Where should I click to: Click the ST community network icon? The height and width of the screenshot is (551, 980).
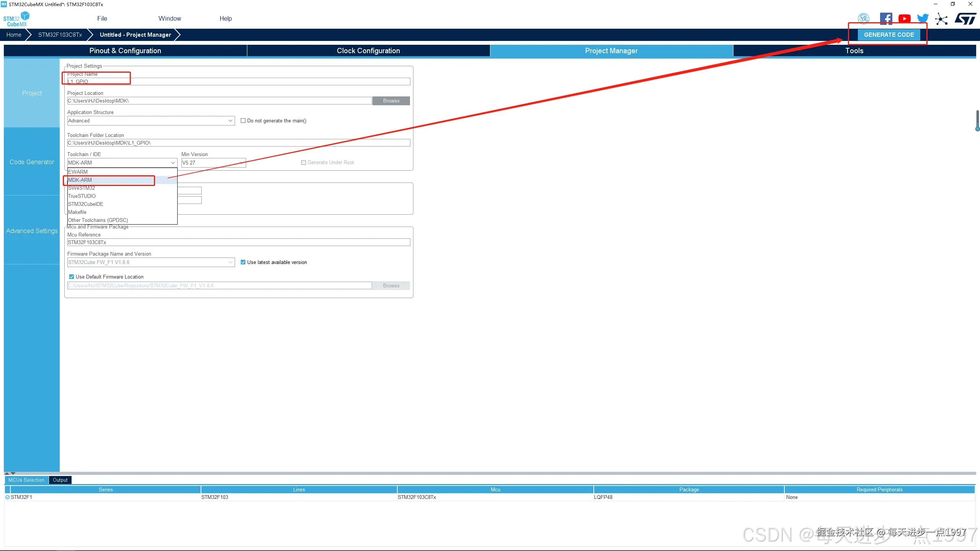[x=941, y=19]
